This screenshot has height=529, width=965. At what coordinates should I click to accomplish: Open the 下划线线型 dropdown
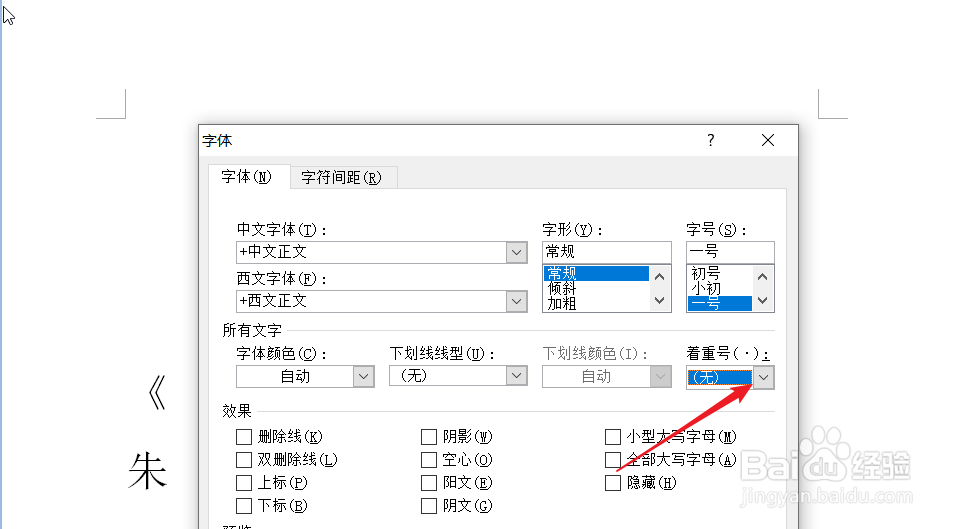pyautogui.click(x=517, y=377)
